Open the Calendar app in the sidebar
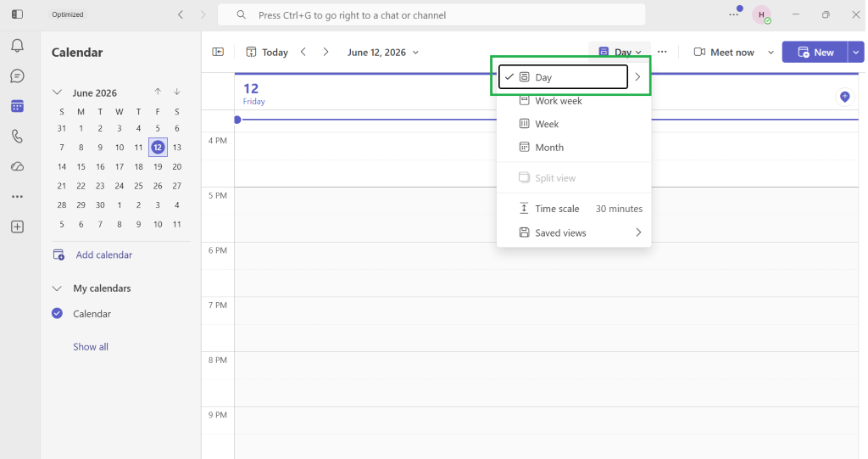Screen dimensions: 868x459 point(17,106)
